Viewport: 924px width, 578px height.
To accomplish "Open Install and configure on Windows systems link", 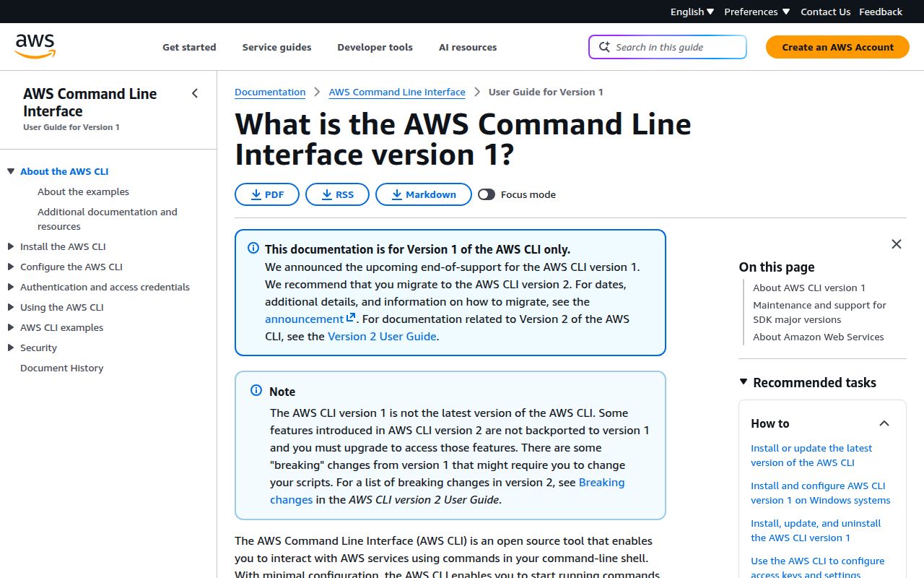I will [821, 493].
